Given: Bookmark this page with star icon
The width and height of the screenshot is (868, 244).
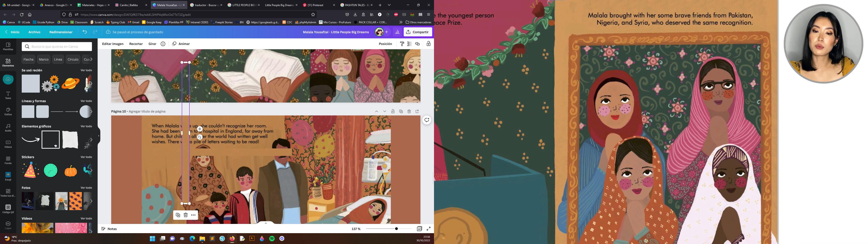Looking at the screenshot, I should tap(313, 14).
